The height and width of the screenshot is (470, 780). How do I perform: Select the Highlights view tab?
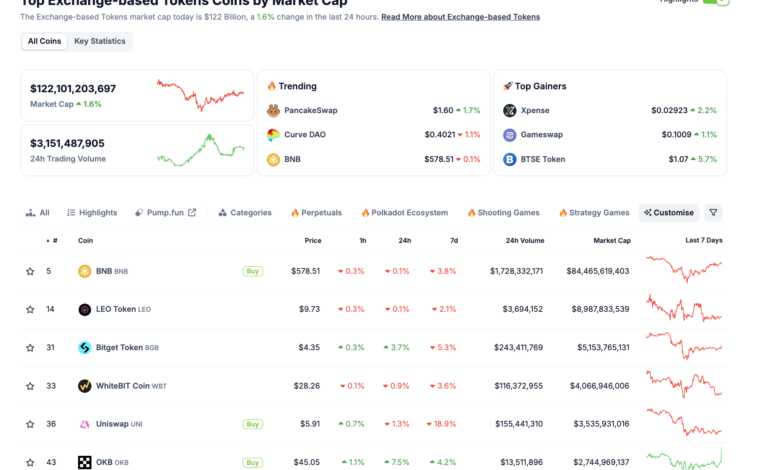pos(92,213)
